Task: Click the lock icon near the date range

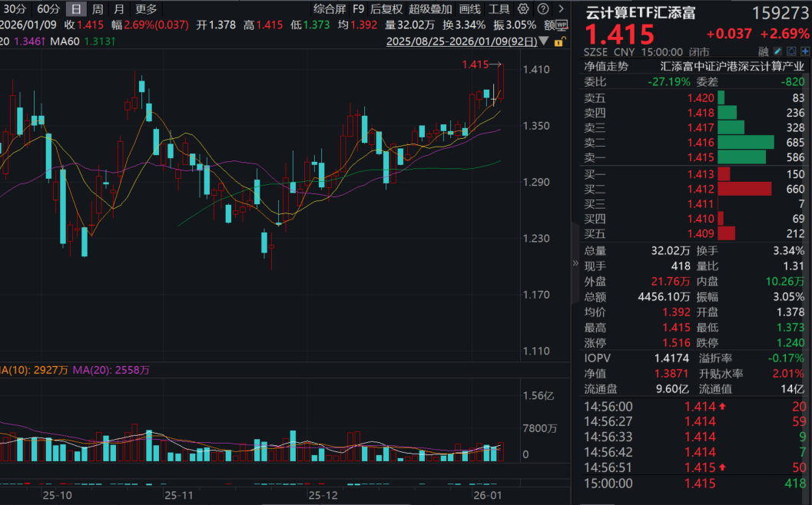Action: (x=559, y=41)
